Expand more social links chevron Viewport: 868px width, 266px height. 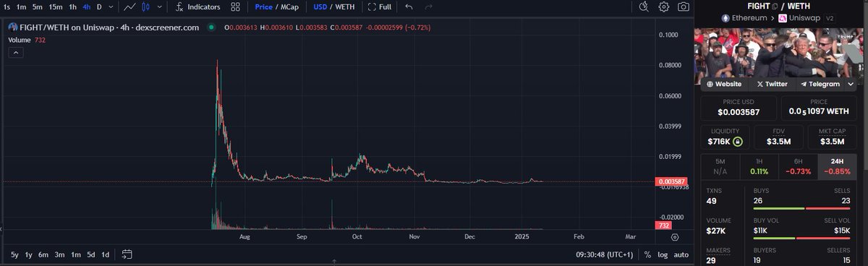coord(851,84)
